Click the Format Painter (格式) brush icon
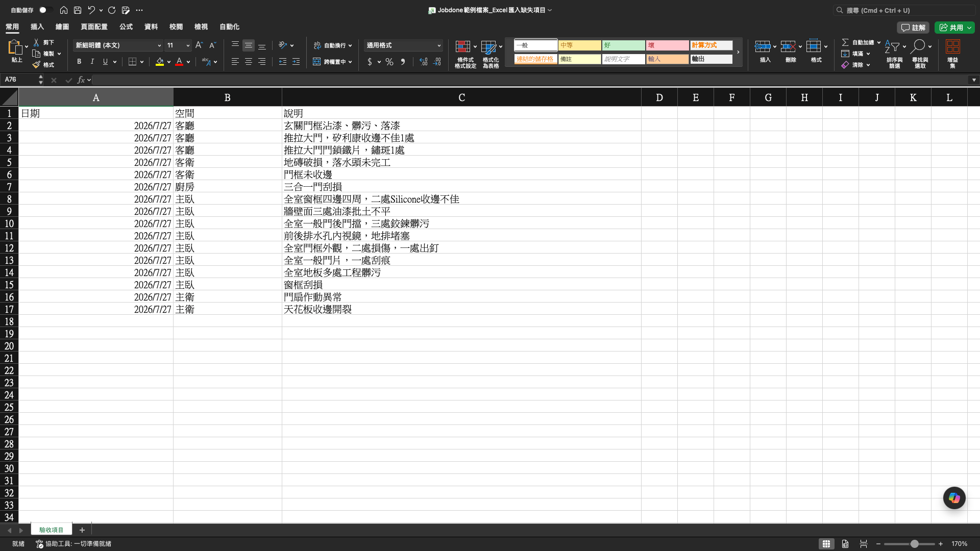The height and width of the screenshot is (551, 980). [36, 65]
